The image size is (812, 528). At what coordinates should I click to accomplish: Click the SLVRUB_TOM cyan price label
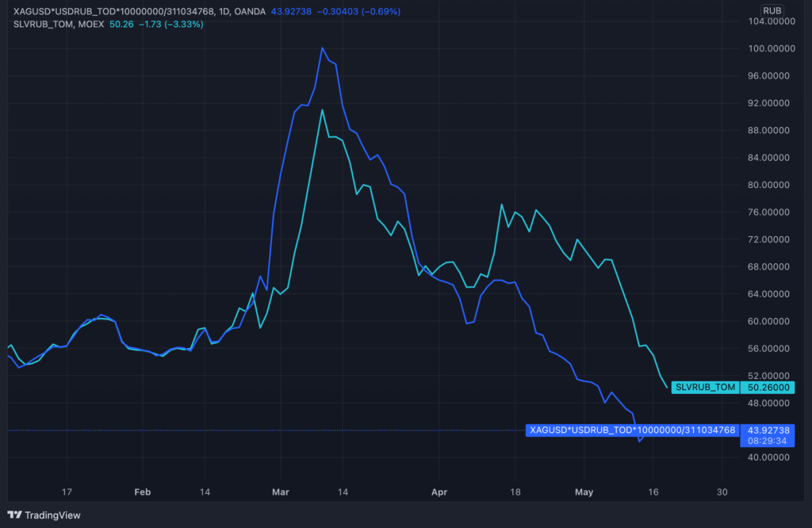pos(705,387)
